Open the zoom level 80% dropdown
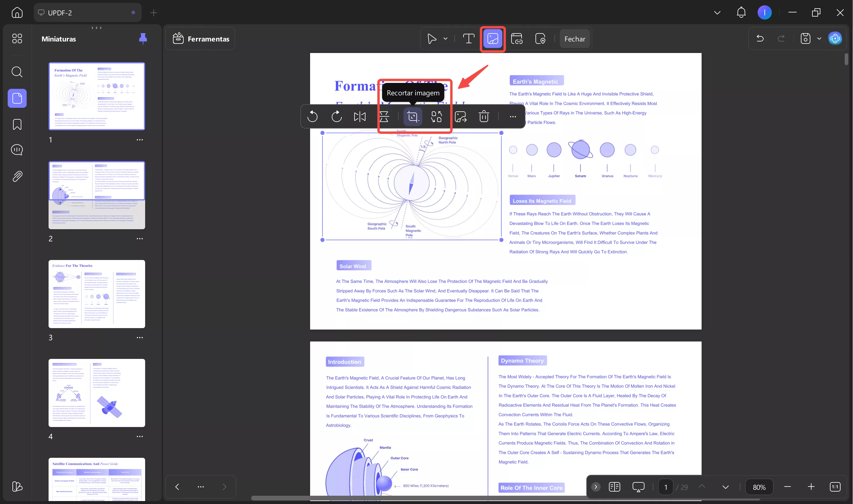This screenshot has width=853, height=504. pos(759,487)
